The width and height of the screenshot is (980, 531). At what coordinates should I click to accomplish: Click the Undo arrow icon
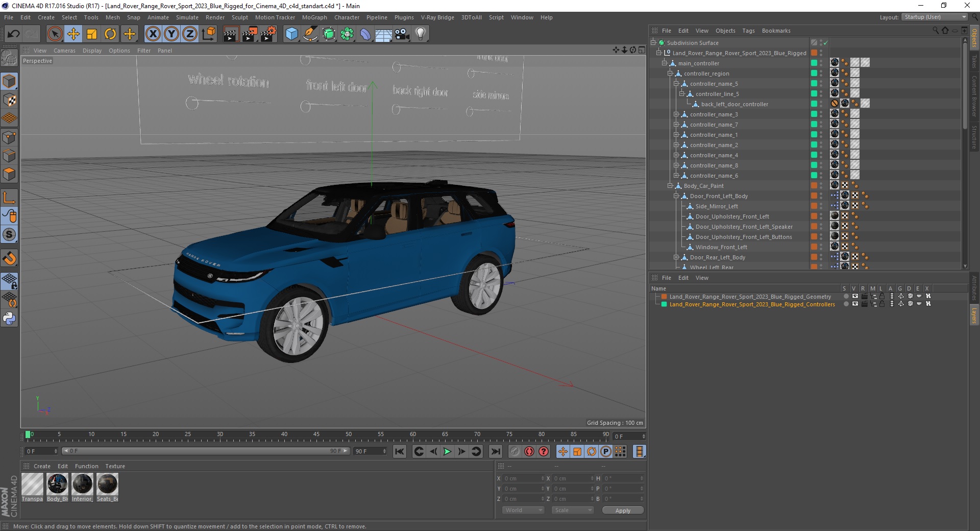coord(13,34)
